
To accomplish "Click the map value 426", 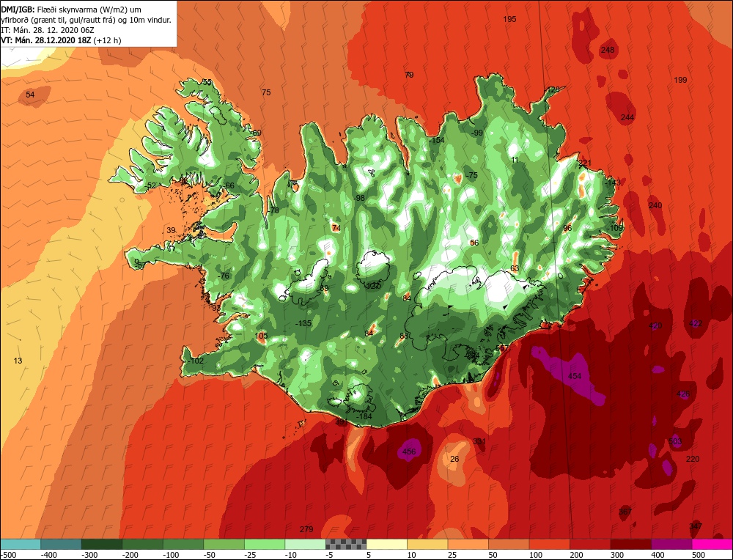I will coord(683,394).
